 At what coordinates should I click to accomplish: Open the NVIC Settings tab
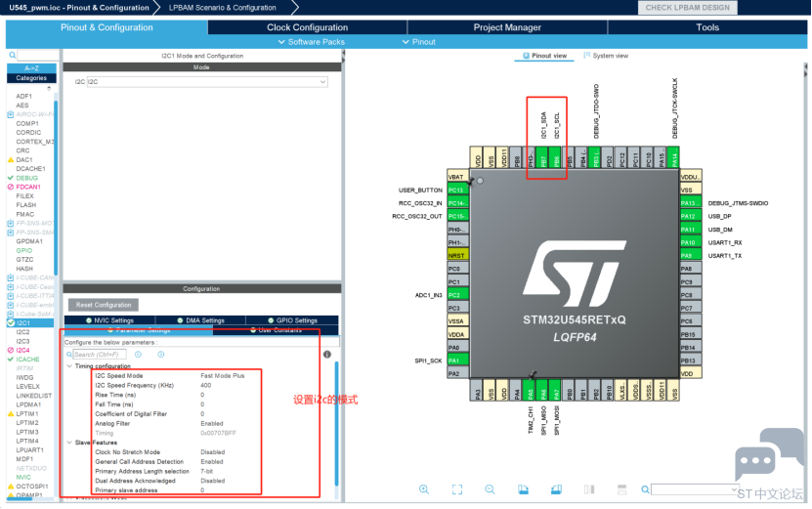[109, 320]
